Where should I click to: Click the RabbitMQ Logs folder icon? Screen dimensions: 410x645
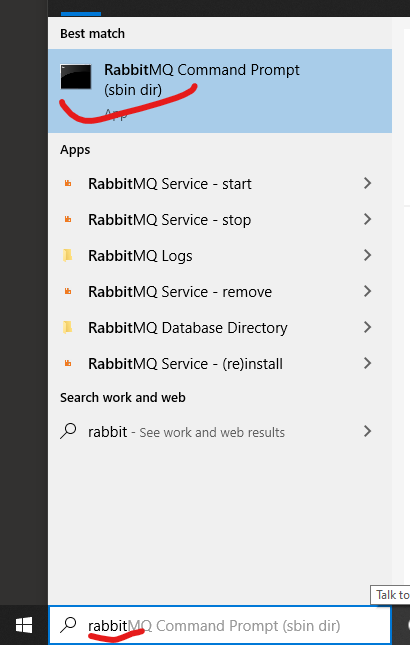point(68,255)
